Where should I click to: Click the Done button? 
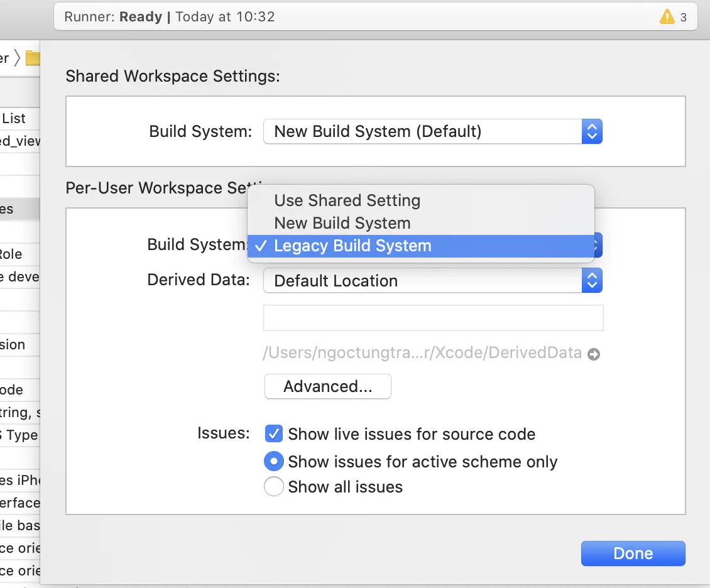click(x=633, y=553)
